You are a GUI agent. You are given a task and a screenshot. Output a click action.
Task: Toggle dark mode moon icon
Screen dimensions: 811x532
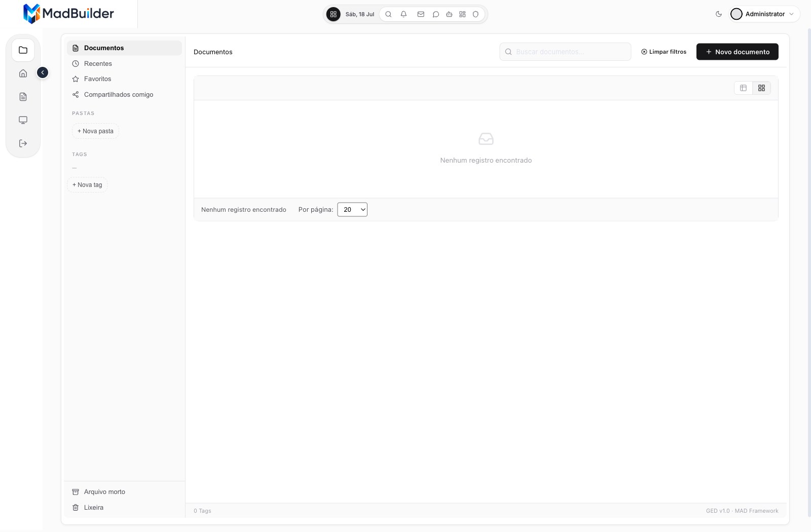pyautogui.click(x=719, y=14)
